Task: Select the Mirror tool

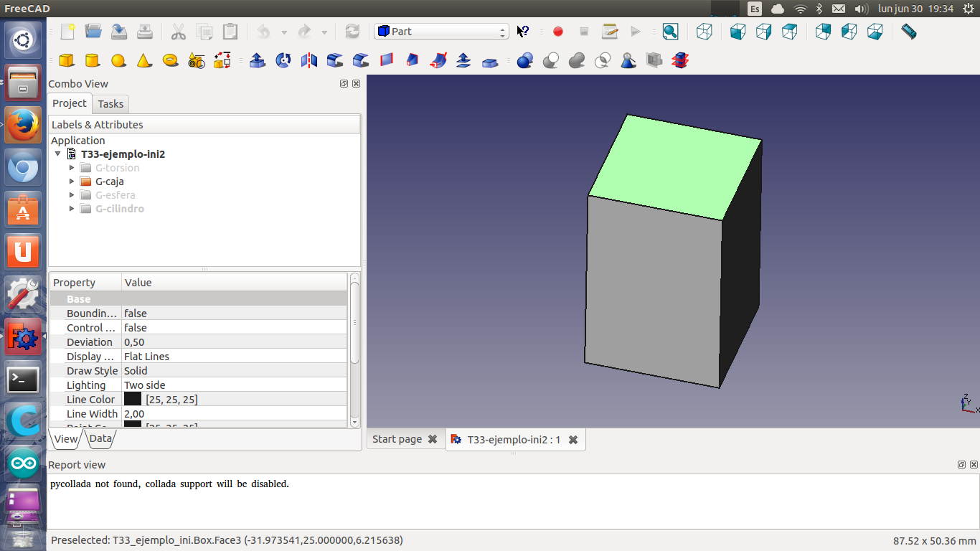Action: click(x=309, y=60)
